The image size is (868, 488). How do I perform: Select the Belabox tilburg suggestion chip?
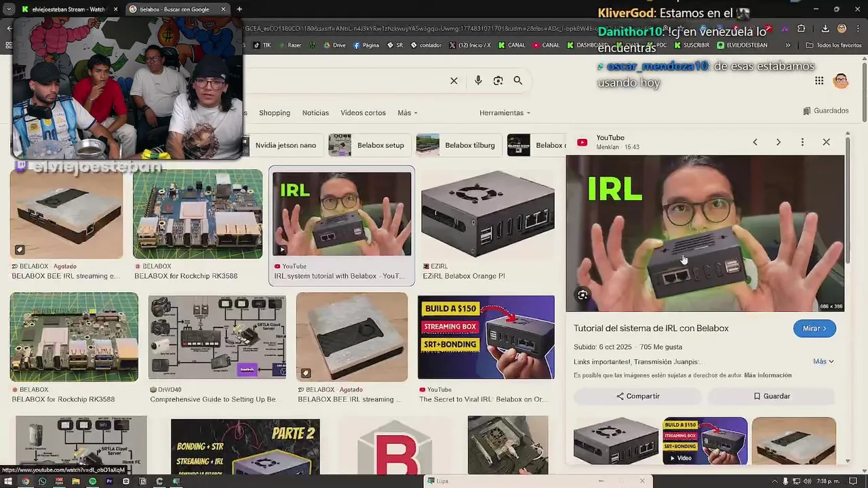458,145
